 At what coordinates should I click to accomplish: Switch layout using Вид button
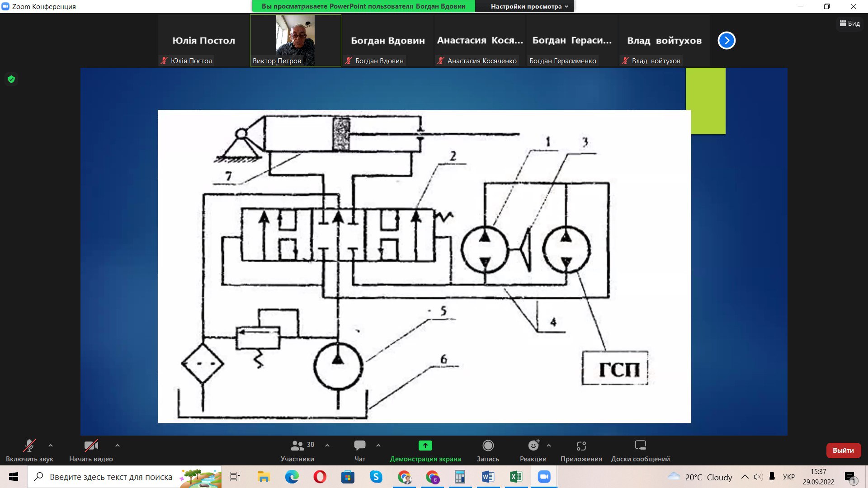coord(850,23)
